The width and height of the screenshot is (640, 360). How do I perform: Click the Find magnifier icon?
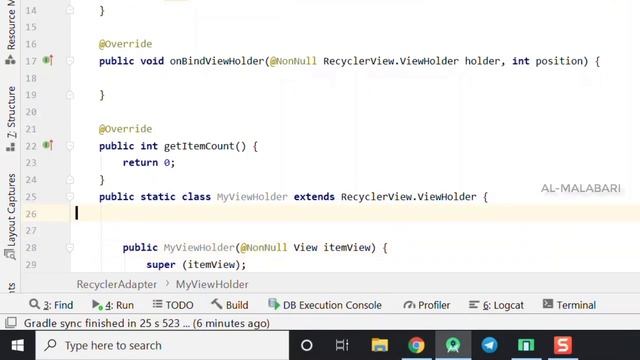[34, 304]
